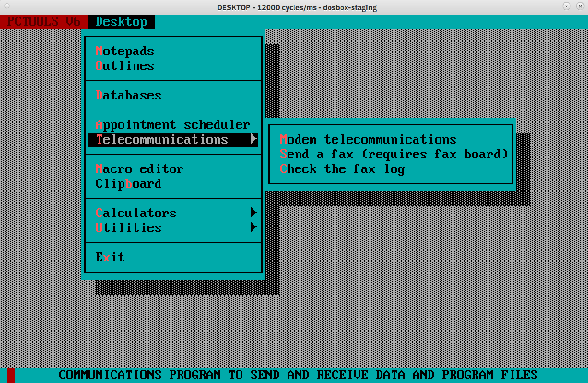Viewport: 588px width, 383px height.
Task: Click the window options chevron in the titlebar
Action: [x=565, y=6]
